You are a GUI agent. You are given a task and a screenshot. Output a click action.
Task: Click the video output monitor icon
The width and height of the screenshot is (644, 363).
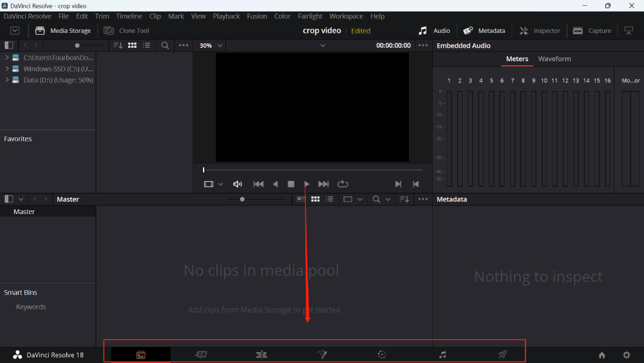coord(629,31)
